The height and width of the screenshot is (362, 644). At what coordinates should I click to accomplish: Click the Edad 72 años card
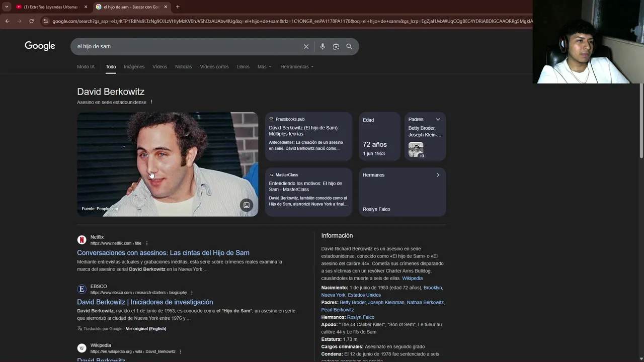[x=379, y=136]
